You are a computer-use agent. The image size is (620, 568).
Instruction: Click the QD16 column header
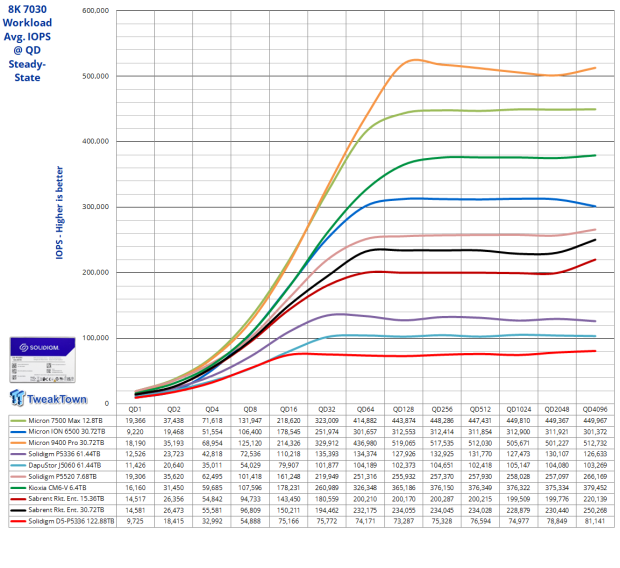click(288, 409)
